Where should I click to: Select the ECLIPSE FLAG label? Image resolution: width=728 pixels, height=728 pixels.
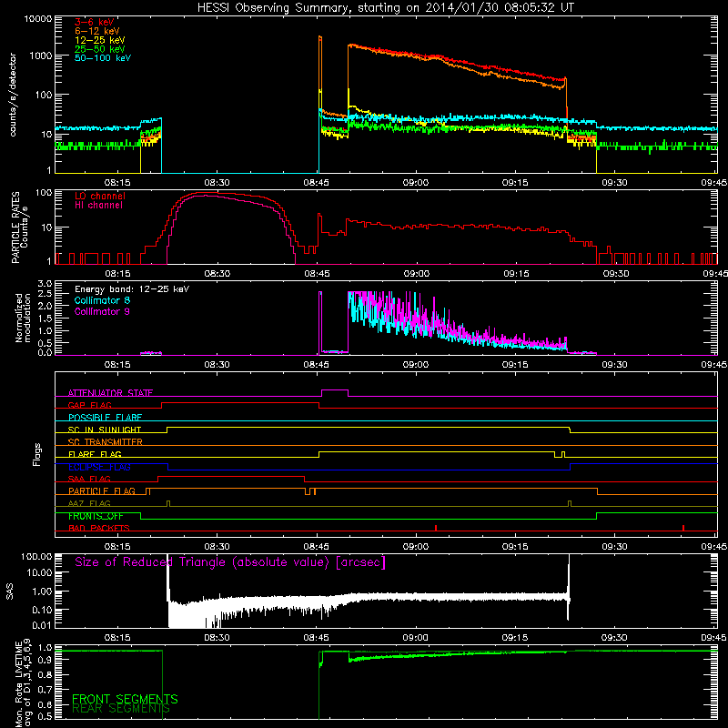pos(99,467)
